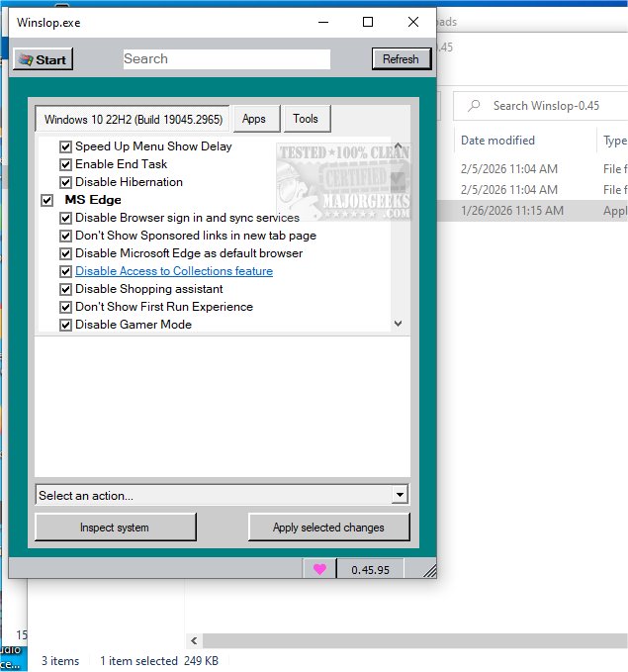Click the Winslop Search input field
Image resolution: width=628 pixels, height=672 pixels.
tap(226, 58)
